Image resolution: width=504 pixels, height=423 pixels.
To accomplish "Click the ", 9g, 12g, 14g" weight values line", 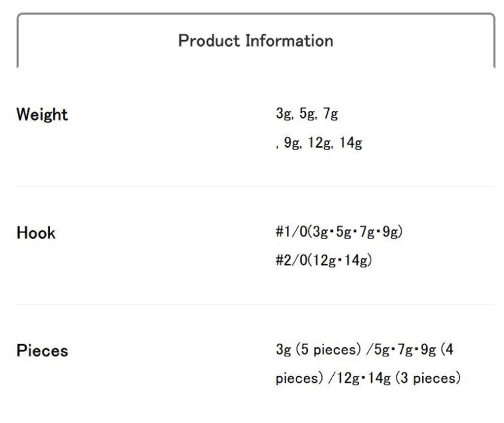I will pos(319,143).
